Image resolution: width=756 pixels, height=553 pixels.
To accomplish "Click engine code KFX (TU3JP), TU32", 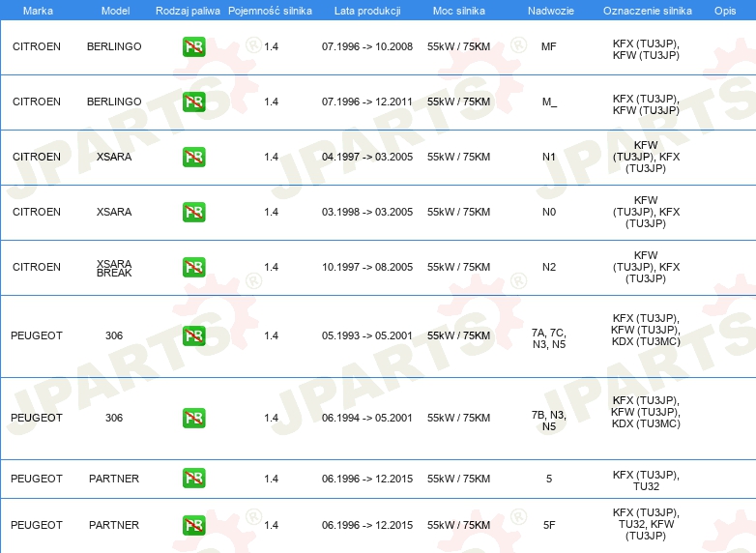I will click(x=646, y=480).
